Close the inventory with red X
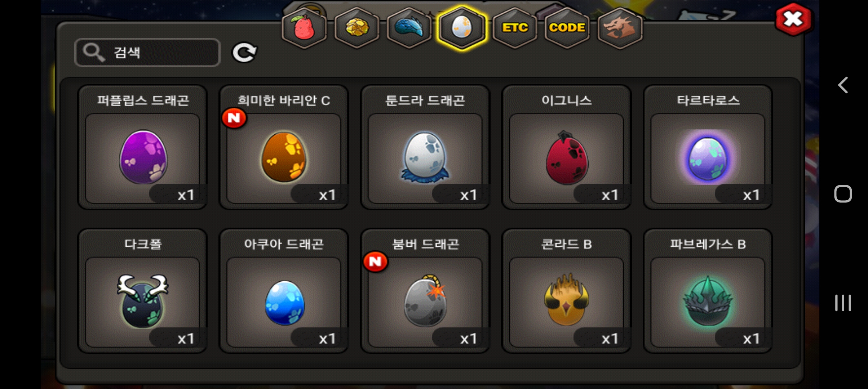The height and width of the screenshot is (389, 868). 793,19
